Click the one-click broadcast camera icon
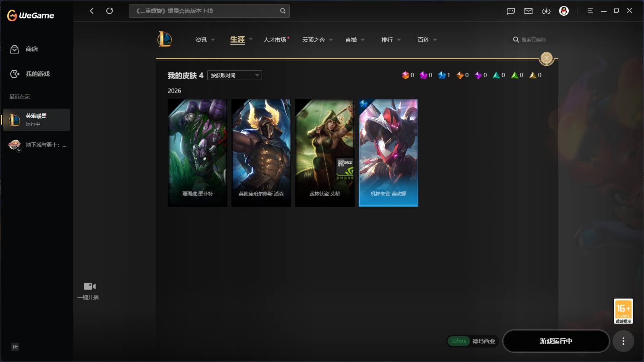The height and width of the screenshot is (362, 644). pos(89,286)
